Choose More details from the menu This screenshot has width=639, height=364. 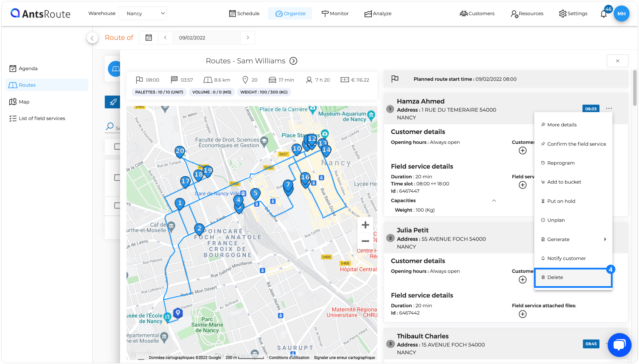[573, 125]
